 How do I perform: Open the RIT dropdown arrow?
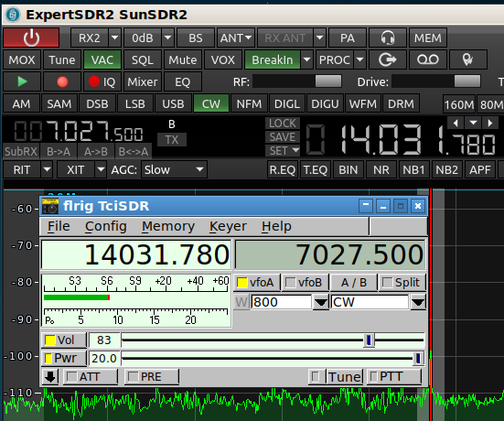point(47,169)
